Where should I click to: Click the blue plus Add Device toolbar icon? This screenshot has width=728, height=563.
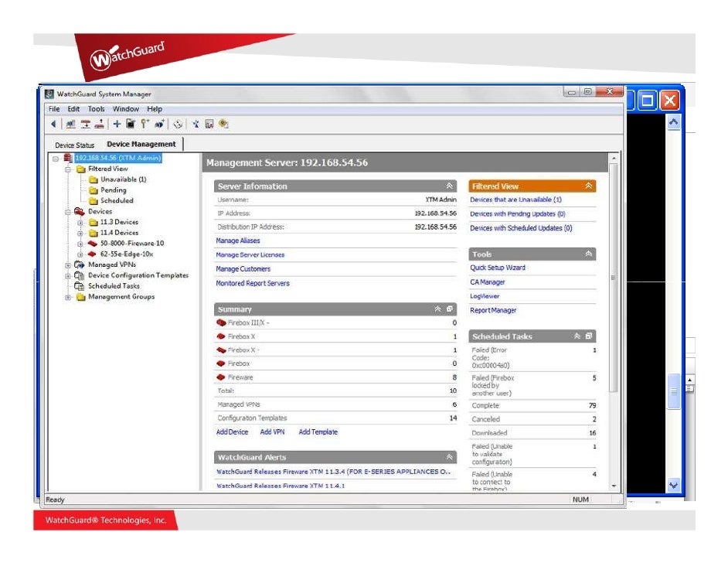117,124
